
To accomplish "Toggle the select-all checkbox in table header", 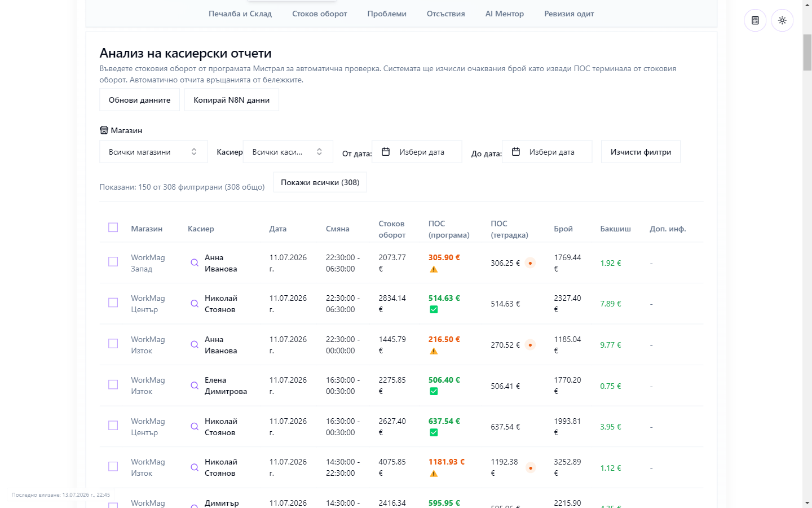I will pos(113,227).
